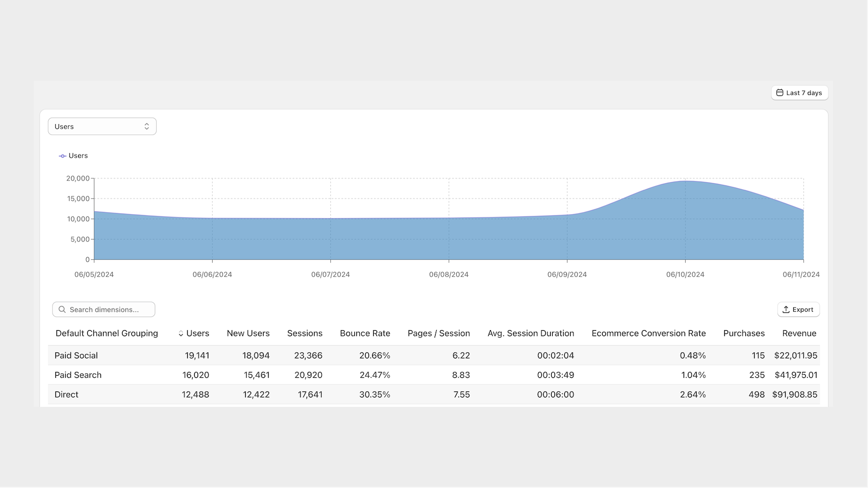Click the $22,011.95 revenue cell
Viewport: 868px width, 488px height.
pyautogui.click(x=796, y=356)
